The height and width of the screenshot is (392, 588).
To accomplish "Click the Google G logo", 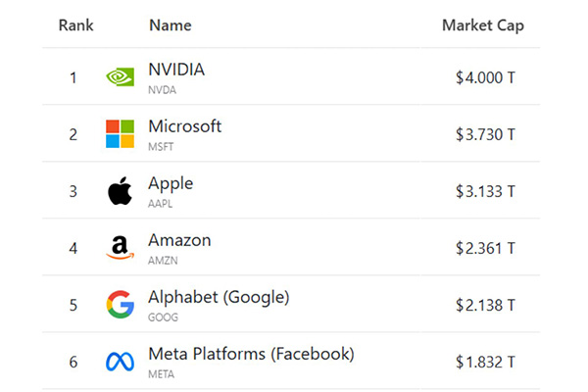I will [120, 305].
